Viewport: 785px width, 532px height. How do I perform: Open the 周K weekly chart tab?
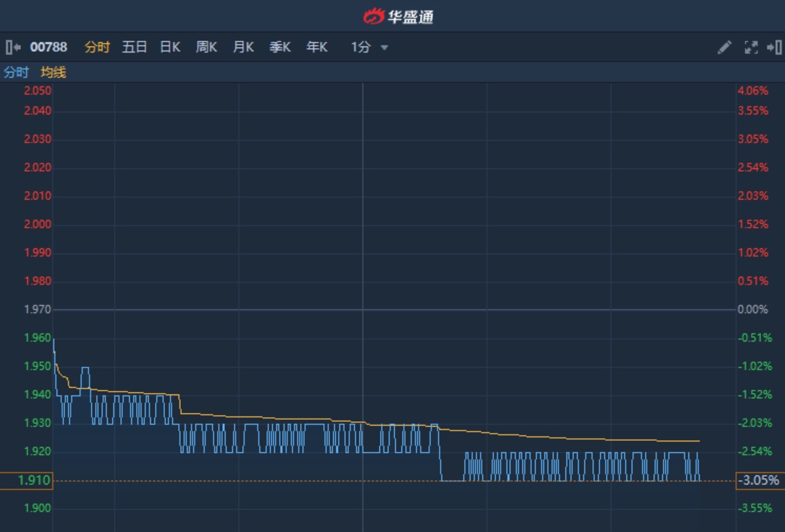click(206, 47)
